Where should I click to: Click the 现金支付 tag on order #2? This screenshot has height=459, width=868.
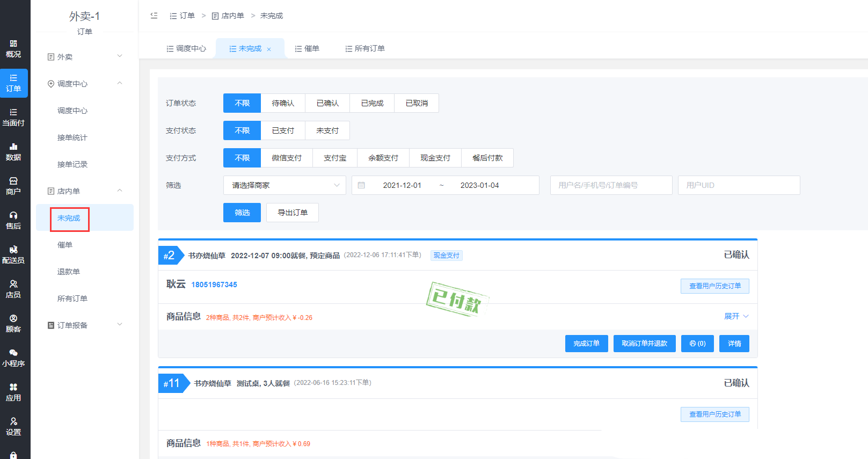[447, 256]
